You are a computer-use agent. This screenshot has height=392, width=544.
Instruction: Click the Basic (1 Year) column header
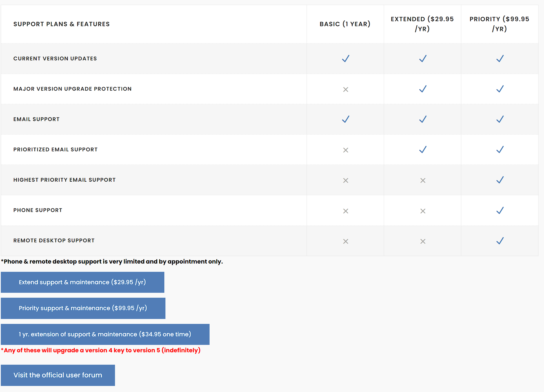(345, 24)
